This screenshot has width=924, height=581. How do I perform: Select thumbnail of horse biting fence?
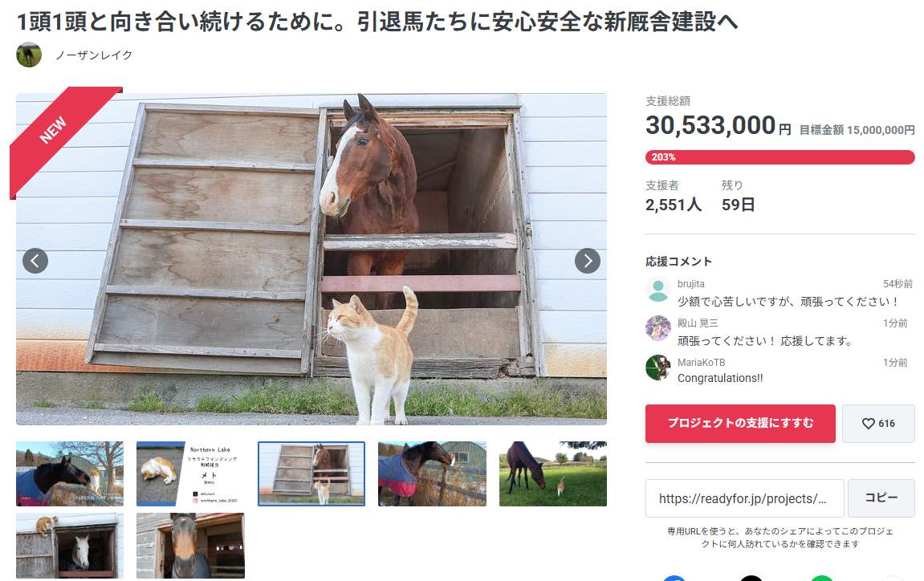[432, 473]
